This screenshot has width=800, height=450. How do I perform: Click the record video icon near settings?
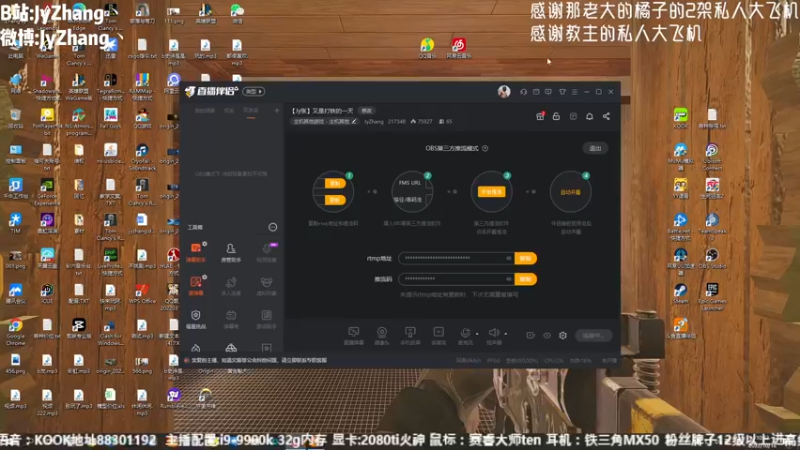coord(531,335)
